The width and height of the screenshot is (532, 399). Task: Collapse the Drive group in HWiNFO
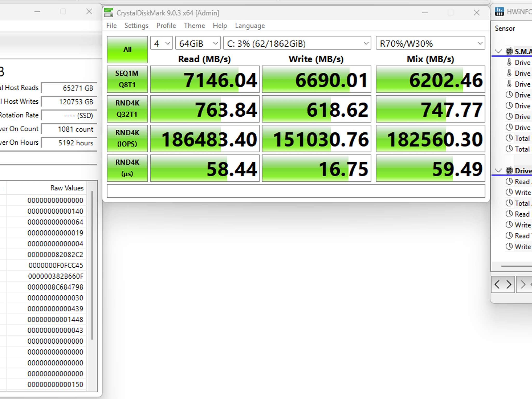pyautogui.click(x=498, y=170)
